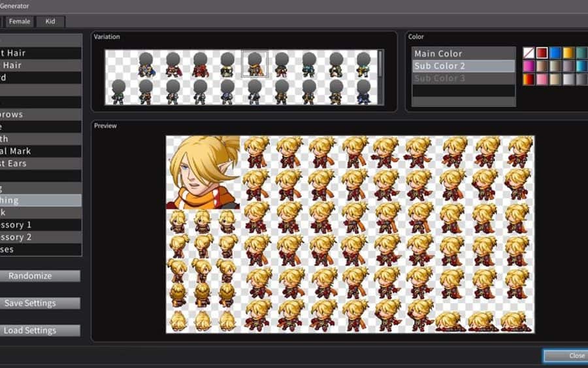Pick the currently highlighted orange-scarf clothing variation
588x368 pixels.
tap(254, 64)
